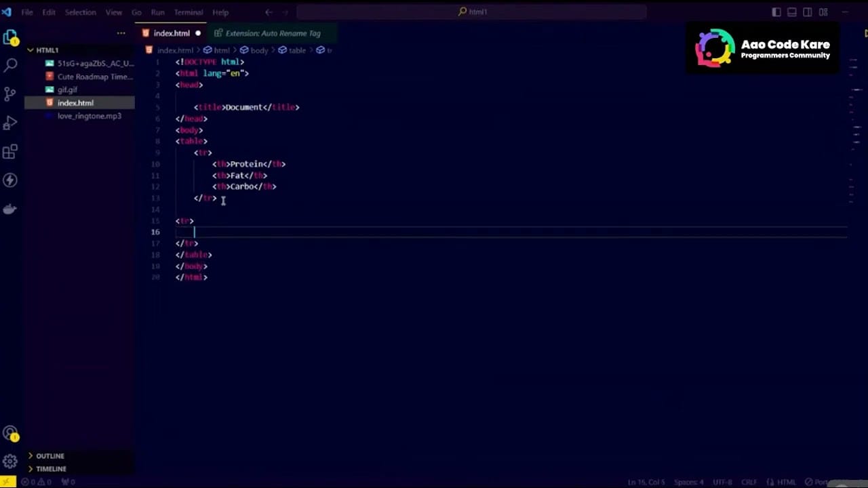Screen dimensions: 868x488
Task: Open the Extensions view
Action: pos(10,152)
